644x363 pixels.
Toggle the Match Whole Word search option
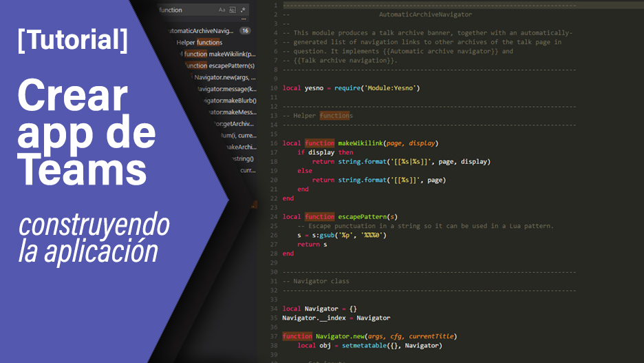(x=233, y=10)
